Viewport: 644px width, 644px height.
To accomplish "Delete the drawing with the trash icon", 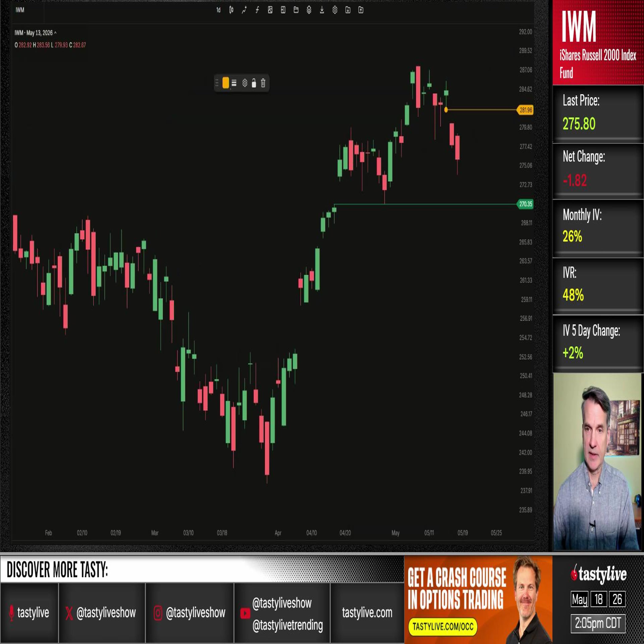I will coord(263,83).
